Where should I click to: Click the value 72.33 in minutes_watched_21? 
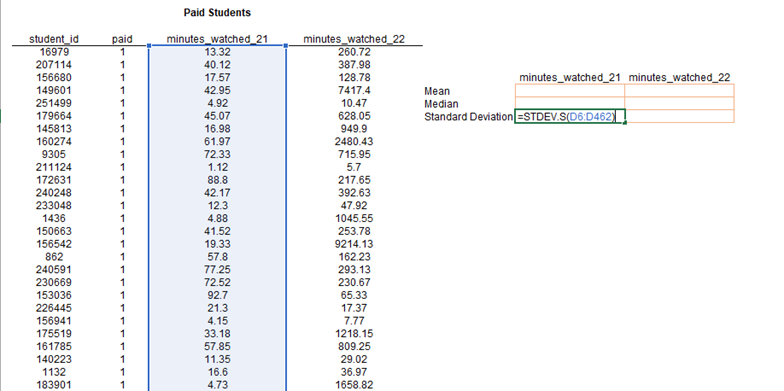tap(217, 154)
